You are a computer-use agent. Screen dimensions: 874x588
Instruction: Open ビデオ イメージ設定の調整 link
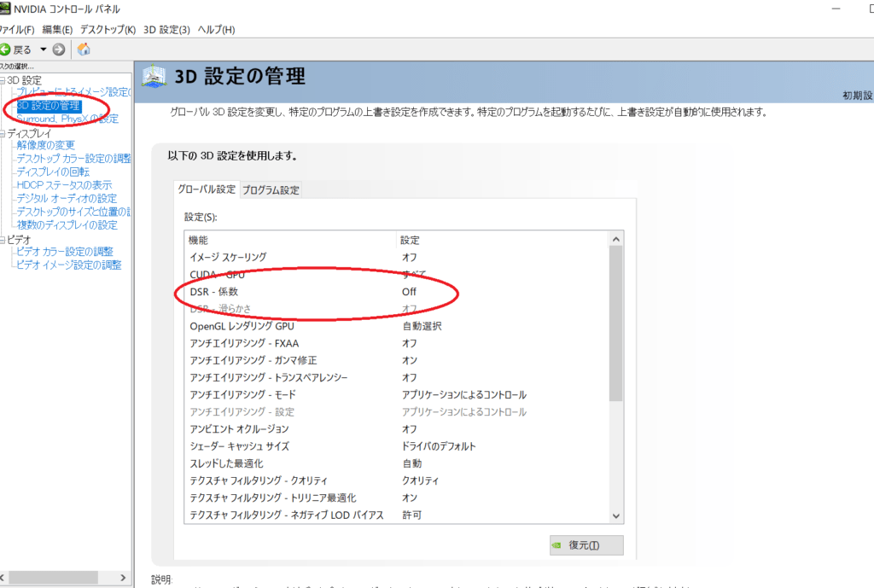point(69,265)
